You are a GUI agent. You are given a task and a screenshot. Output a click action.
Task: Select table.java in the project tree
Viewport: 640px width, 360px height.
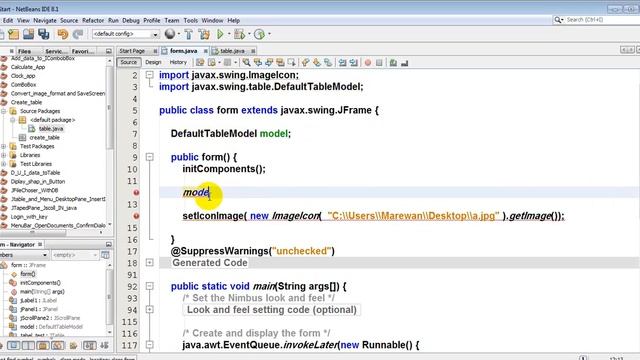tap(51, 129)
